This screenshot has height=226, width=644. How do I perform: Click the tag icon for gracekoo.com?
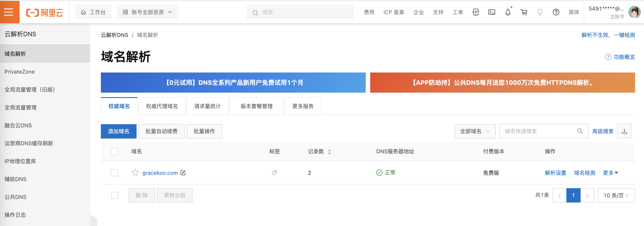pos(274,173)
